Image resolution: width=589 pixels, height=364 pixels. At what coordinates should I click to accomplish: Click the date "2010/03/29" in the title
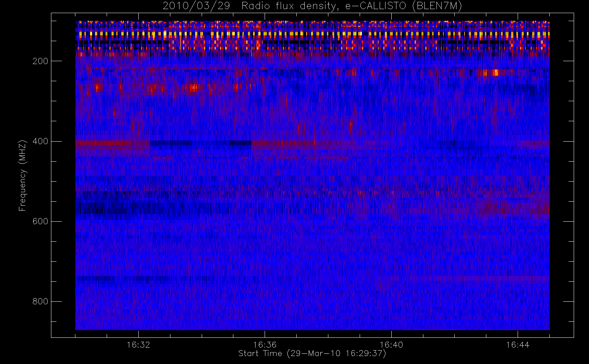click(x=196, y=6)
